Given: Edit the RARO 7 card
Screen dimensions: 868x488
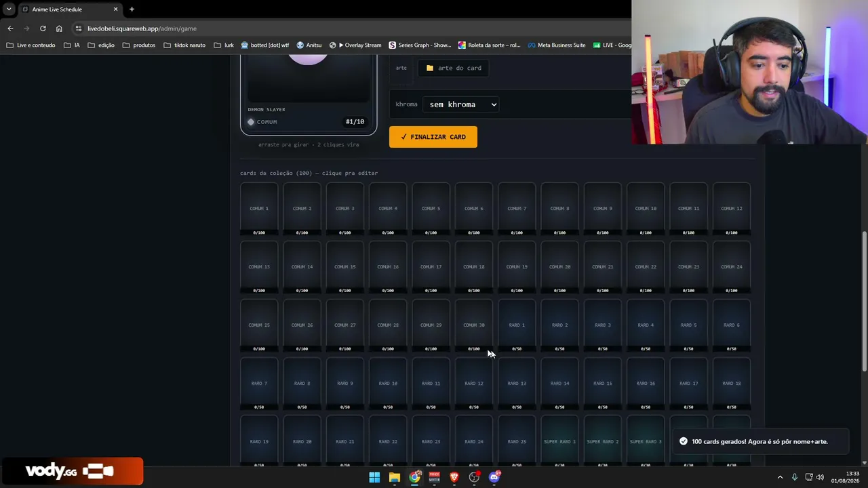Looking at the screenshot, I should (259, 384).
